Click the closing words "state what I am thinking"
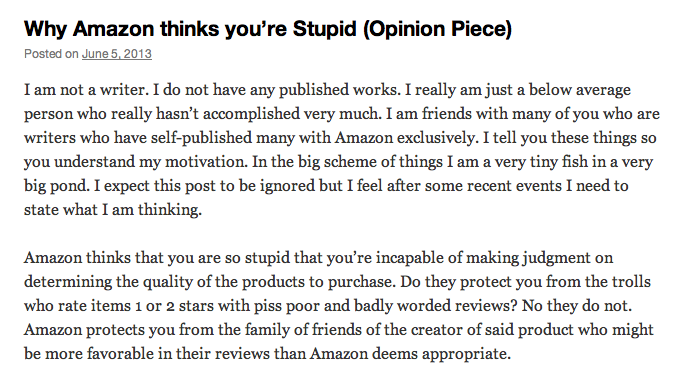This screenshot has width=682, height=383. (112, 210)
